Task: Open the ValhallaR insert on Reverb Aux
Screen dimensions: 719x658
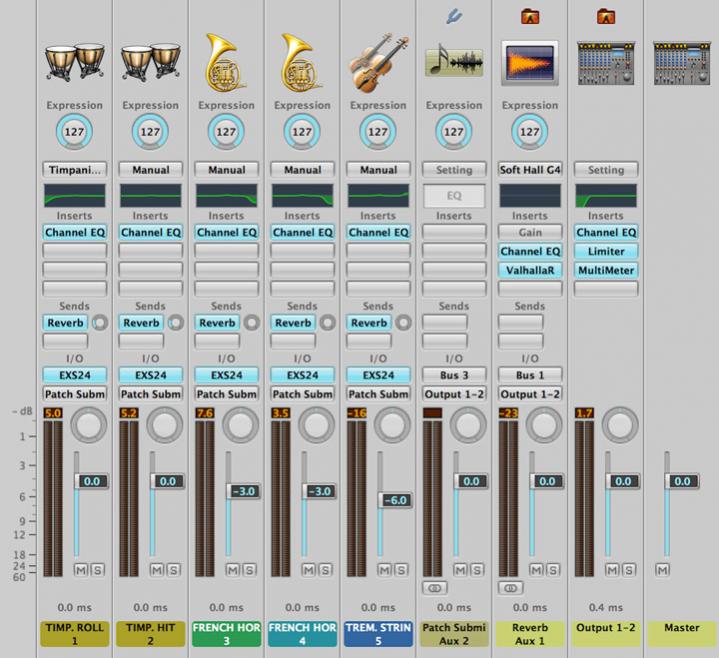Action: [x=530, y=270]
